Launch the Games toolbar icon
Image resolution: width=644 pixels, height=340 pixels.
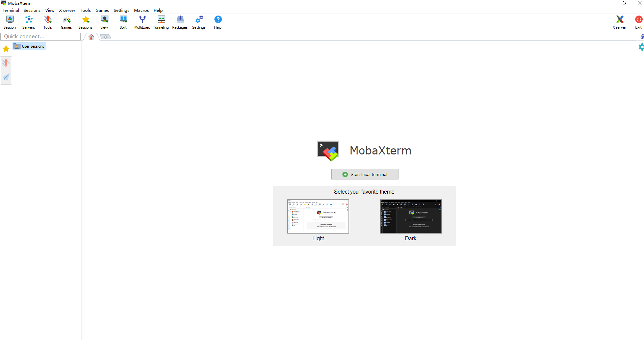pyautogui.click(x=67, y=22)
